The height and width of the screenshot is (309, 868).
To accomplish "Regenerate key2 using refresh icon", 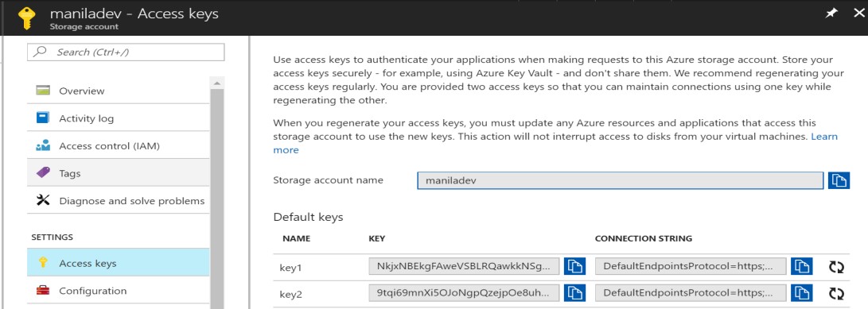I will (836, 294).
